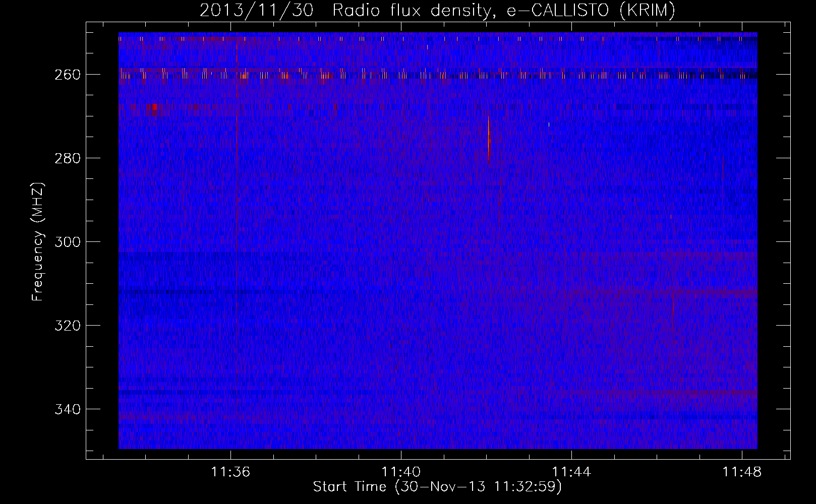Click the 11:40 time tick label

click(401, 472)
